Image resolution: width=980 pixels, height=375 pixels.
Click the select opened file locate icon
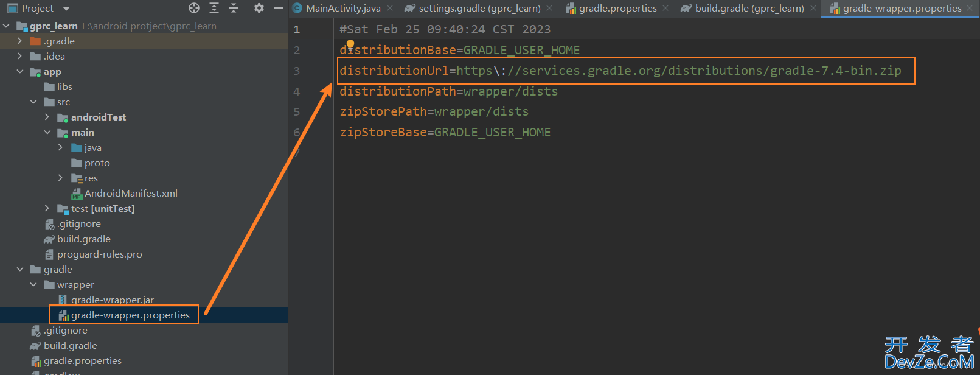click(194, 8)
